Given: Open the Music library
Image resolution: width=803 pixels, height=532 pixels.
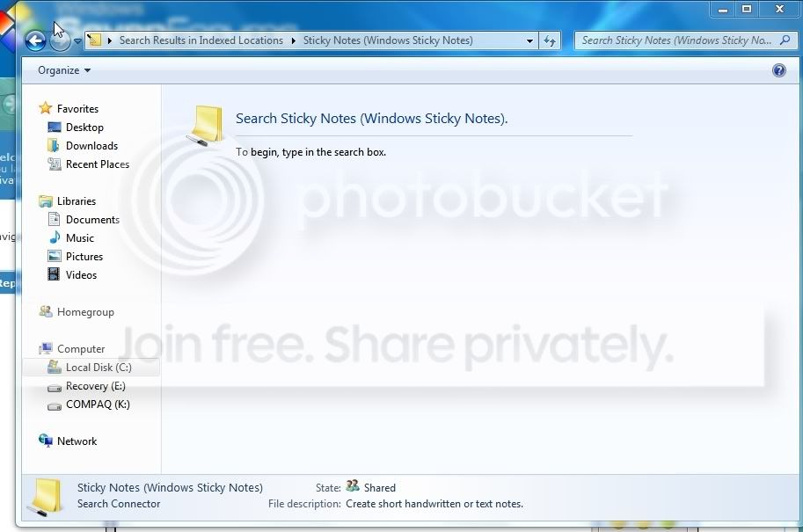Looking at the screenshot, I should 80,237.
